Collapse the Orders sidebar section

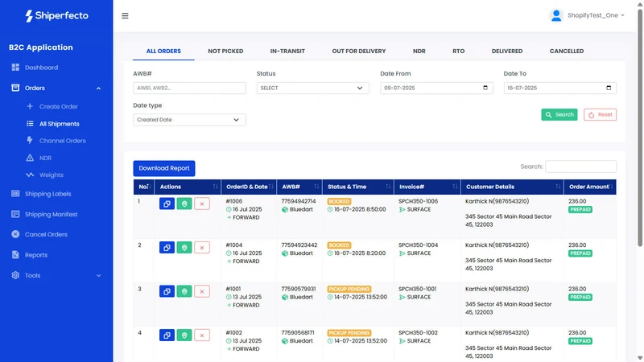(x=56, y=88)
